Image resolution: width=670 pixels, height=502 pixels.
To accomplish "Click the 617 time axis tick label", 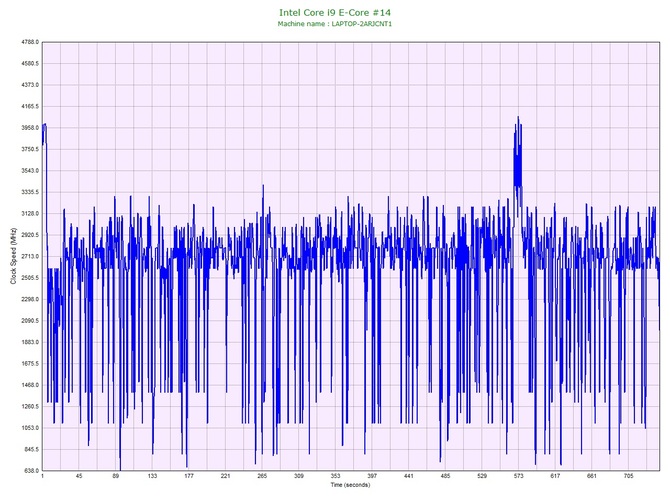I will 555,476.
